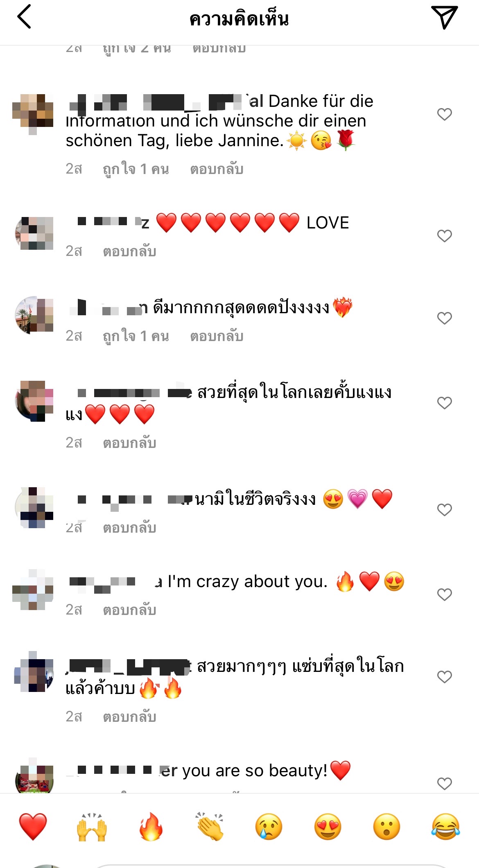The height and width of the screenshot is (868, 479).
Task: Insert the crying face quick emoji
Action: coord(269,827)
